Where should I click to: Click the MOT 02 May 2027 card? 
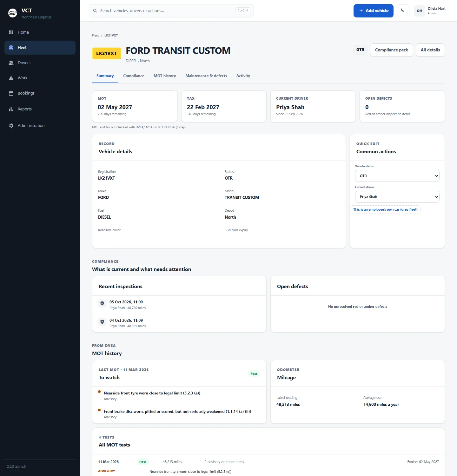tap(135, 106)
